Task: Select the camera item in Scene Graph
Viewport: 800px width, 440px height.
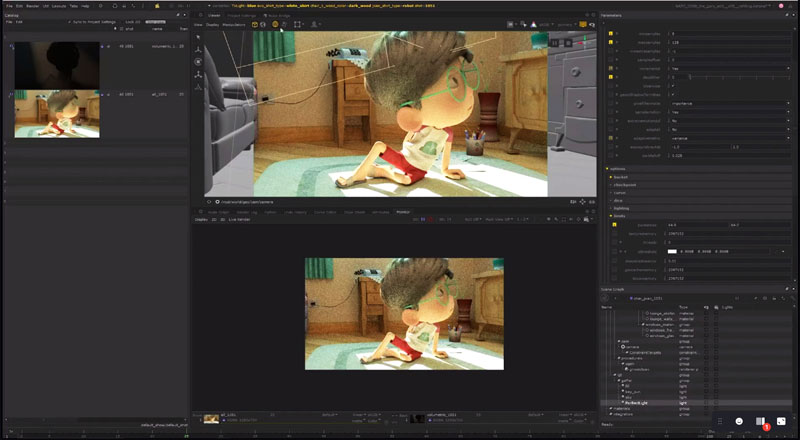Action: point(632,347)
